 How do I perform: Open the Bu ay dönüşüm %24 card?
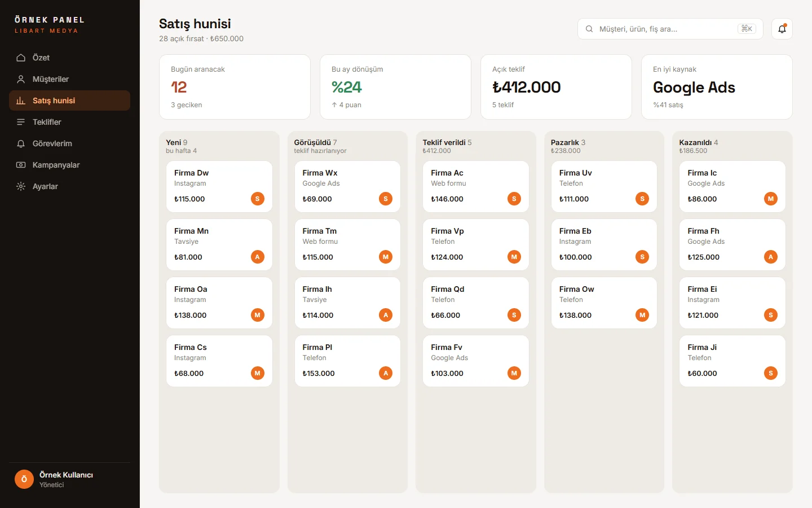(395, 87)
